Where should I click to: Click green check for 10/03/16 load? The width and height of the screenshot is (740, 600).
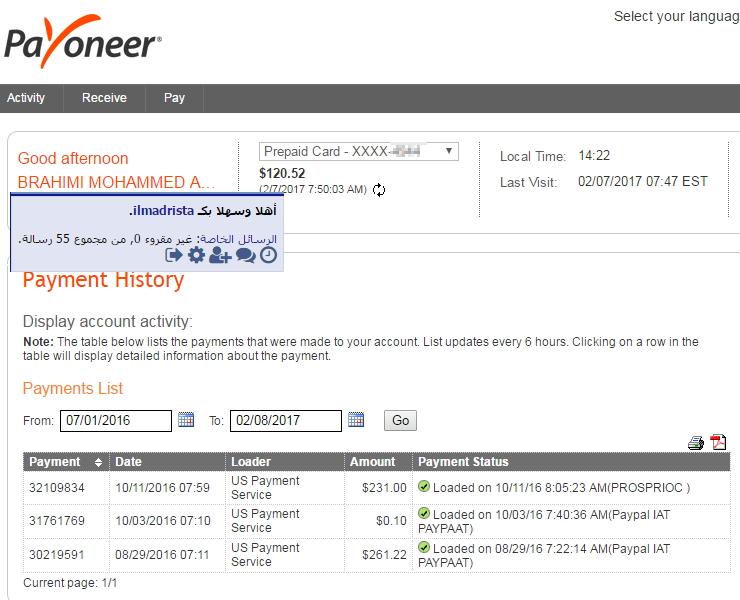[424, 513]
